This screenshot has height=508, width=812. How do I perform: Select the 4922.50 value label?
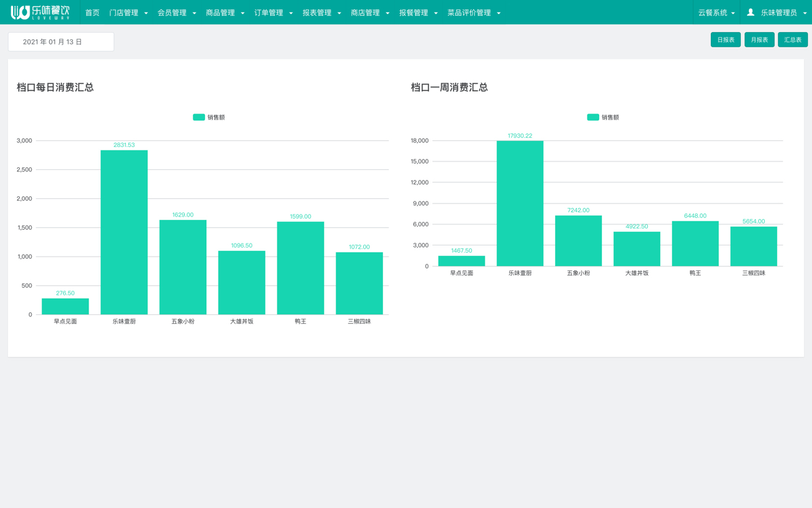(x=637, y=226)
